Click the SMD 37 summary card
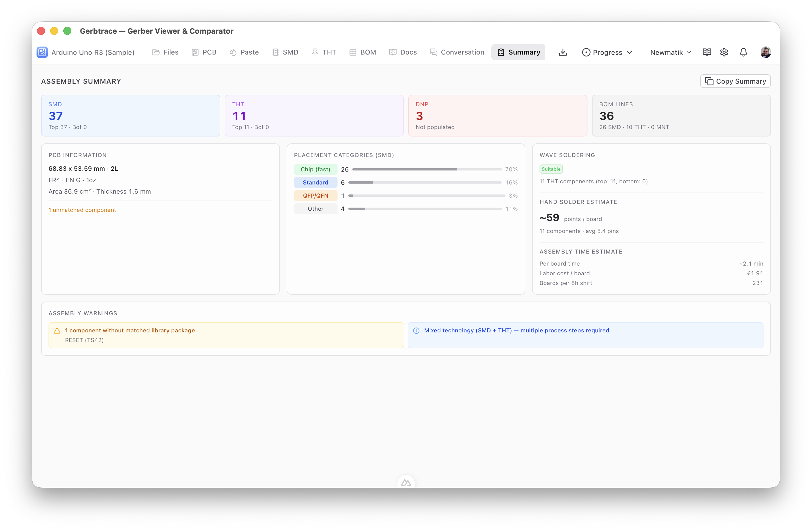This screenshot has height=530, width=812. pos(131,116)
